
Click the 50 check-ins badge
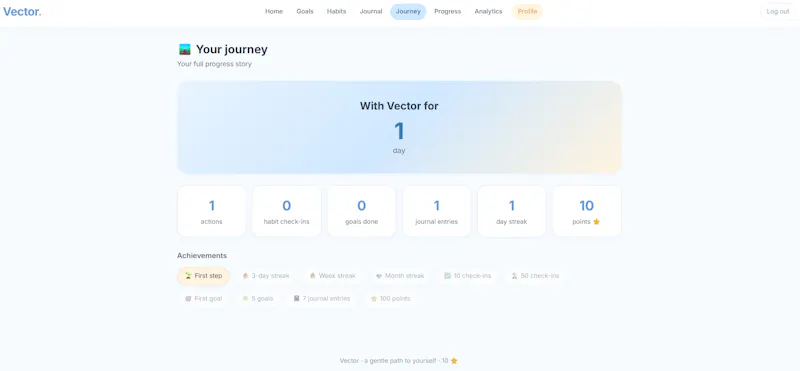[535, 276]
